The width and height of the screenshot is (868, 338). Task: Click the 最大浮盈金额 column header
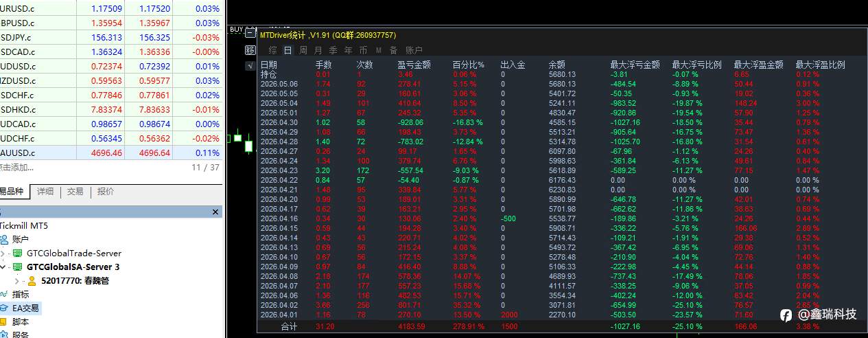click(x=759, y=65)
